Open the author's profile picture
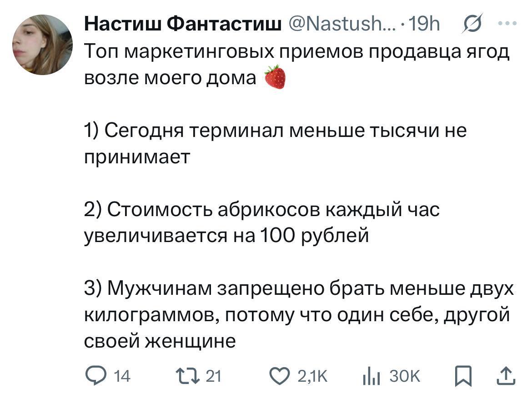The width and height of the screenshot is (532, 399). 42,45
